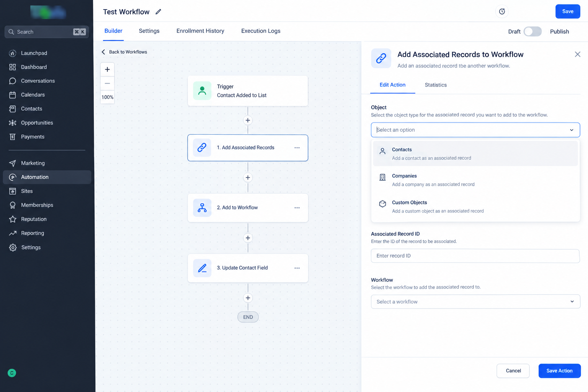This screenshot has height=392, width=588.
Task: Go Back to Workflows
Action: [x=124, y=52]
